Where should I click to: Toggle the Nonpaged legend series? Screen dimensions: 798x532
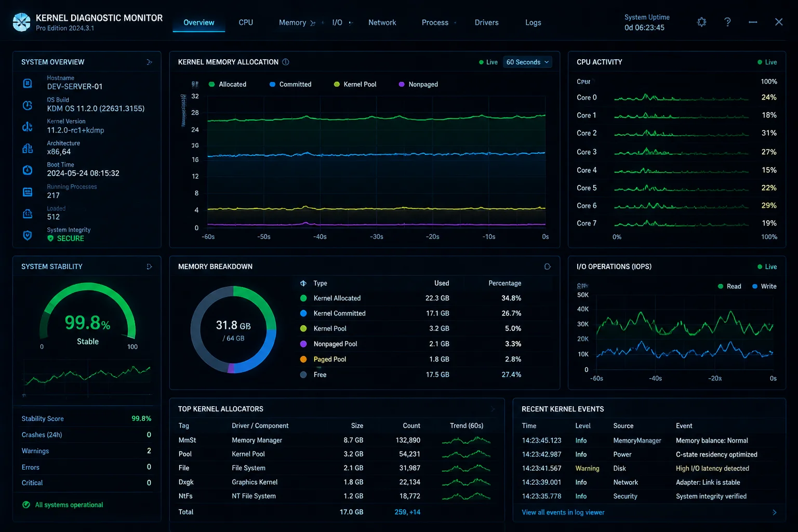click(418, 84)
